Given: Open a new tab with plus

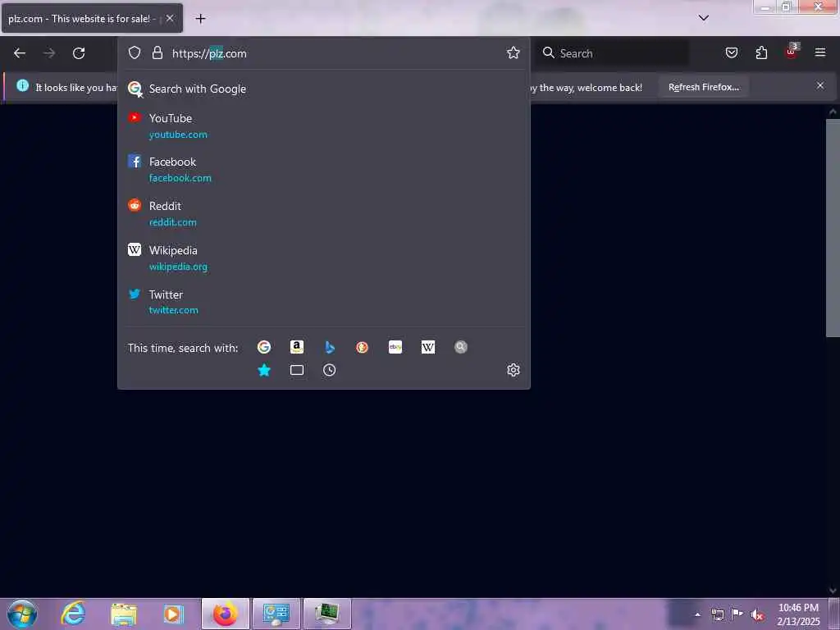Looking at the screenshot, I should pos(200,19).
